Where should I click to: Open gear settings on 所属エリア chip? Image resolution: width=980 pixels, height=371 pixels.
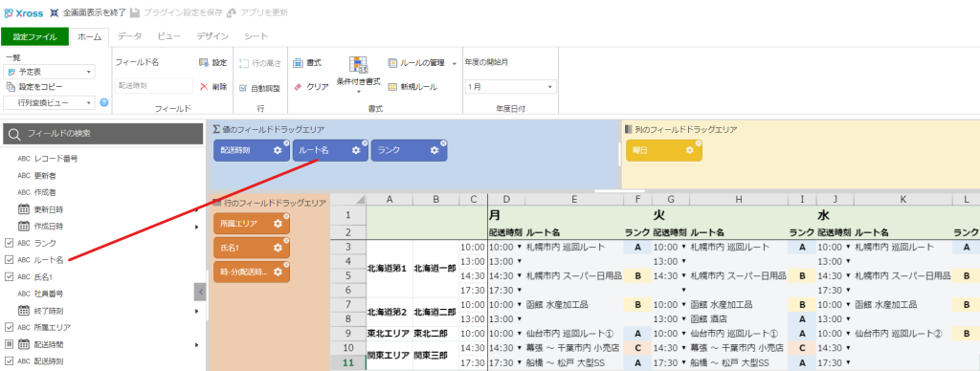(x=278, y=224)
